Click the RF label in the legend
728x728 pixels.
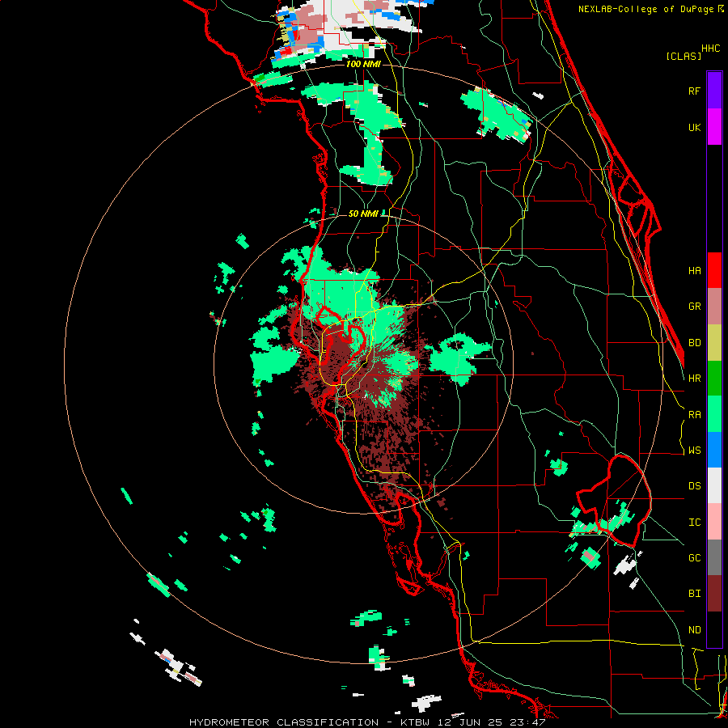coord(694,91)
